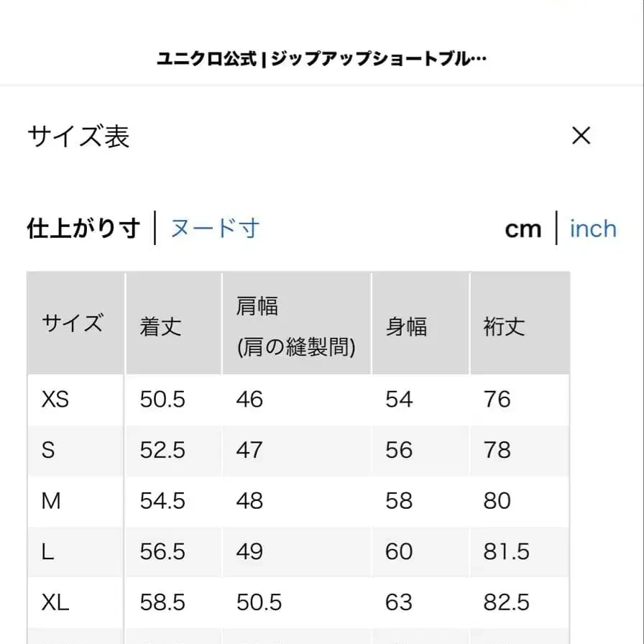This screenshot has width=644, height=644.
Task: Close the サイズ表 size chart modal
Action: [580, 136]
